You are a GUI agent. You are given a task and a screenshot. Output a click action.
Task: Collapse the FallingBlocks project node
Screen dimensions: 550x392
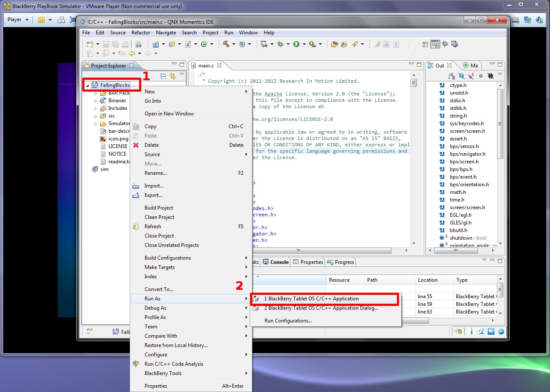click(x=87, y=85)
